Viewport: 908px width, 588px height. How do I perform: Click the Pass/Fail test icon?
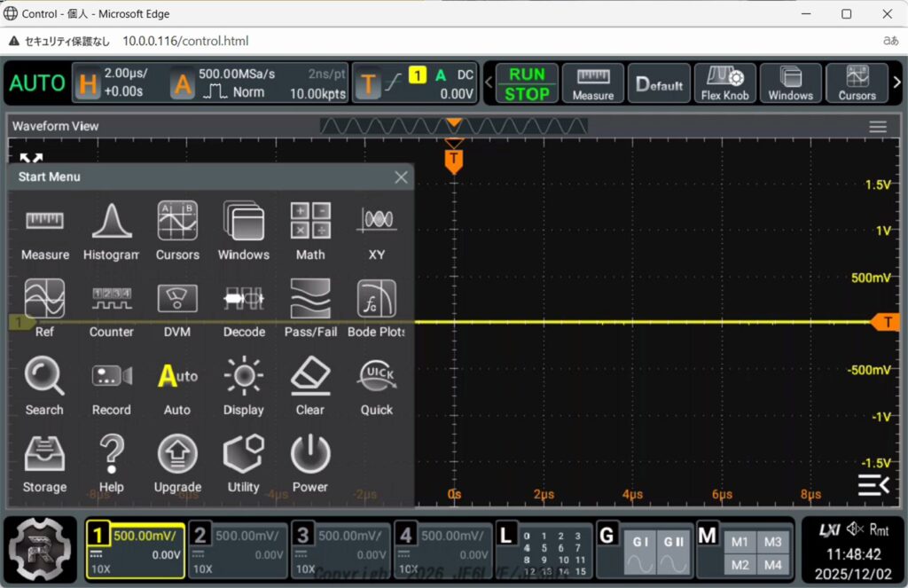tap(310, 308)
